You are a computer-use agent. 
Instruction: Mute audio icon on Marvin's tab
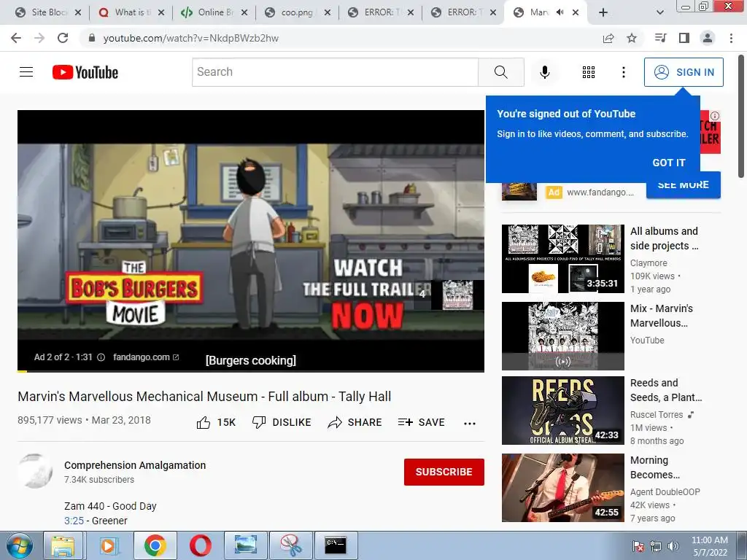[x=560, y=12]
